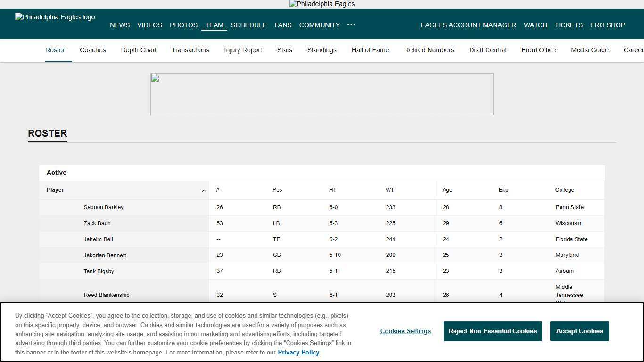Image resolution: width=644 pixels, height=362 pixels.
Task: Open Cookies Settings
Action: coord(405,331)
